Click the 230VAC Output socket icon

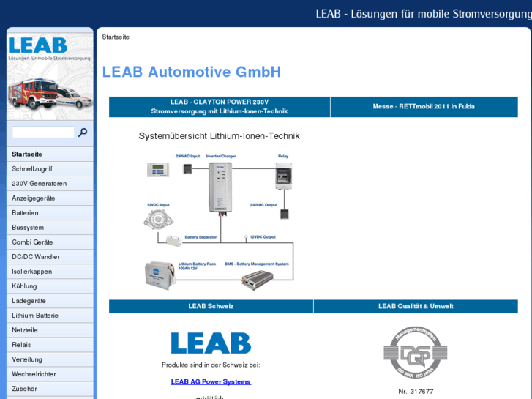(x=284, y=214)
